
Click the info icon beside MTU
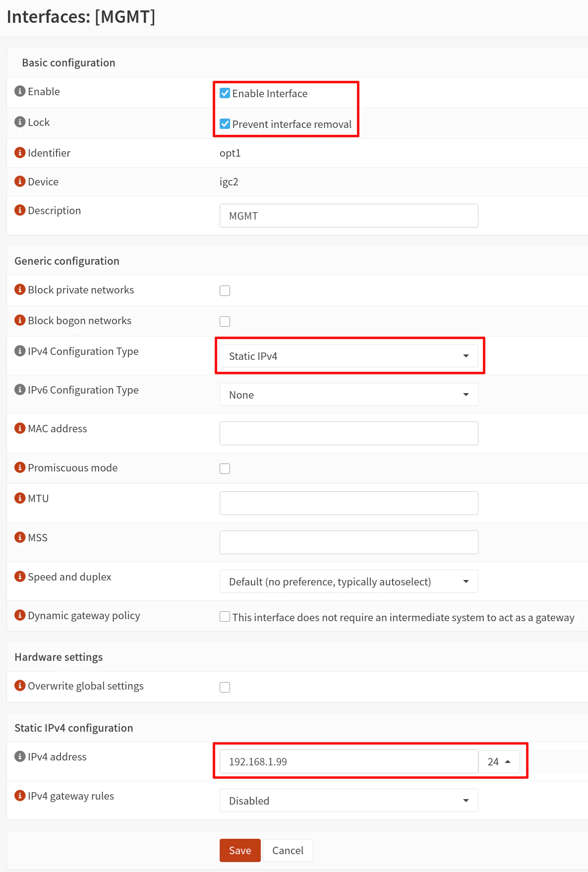click(x=20, y=498)
